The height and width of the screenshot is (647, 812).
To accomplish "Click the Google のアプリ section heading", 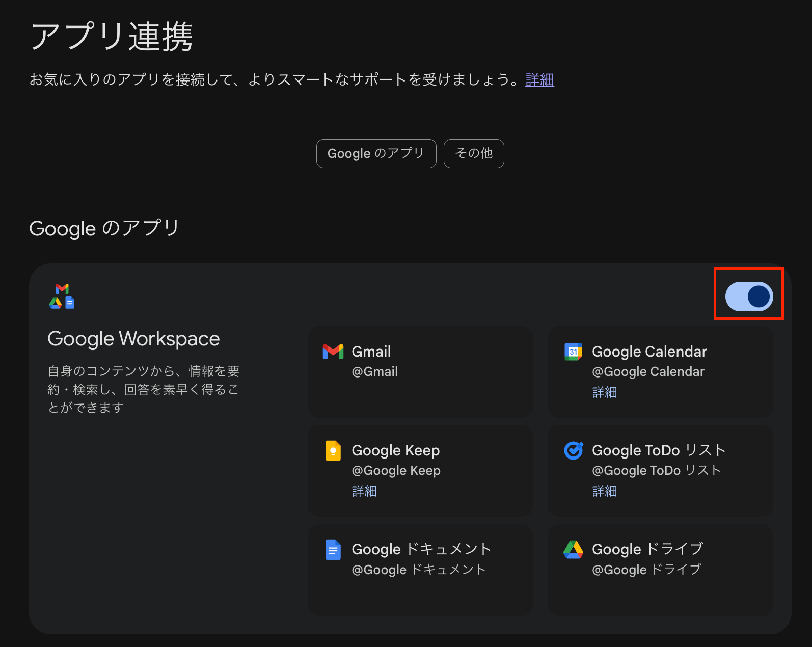I will coord(104,228).
